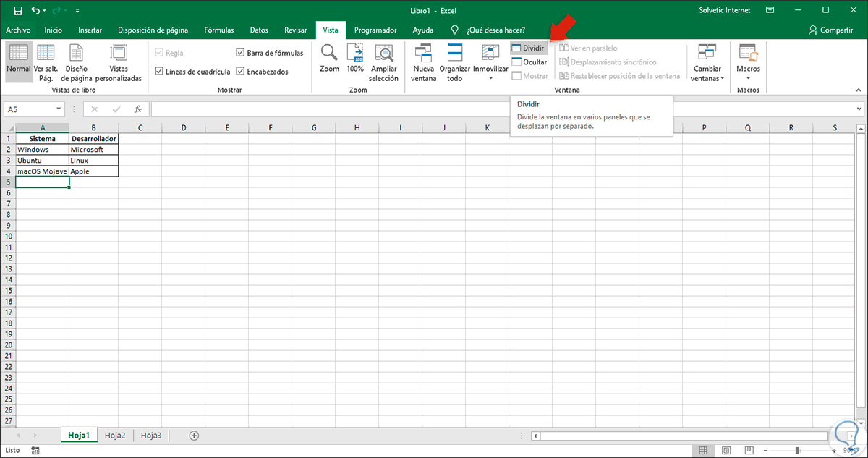Click the zoom slider handle
The height and width of the screenshot is (458, 868).
(x=798, y=451)
